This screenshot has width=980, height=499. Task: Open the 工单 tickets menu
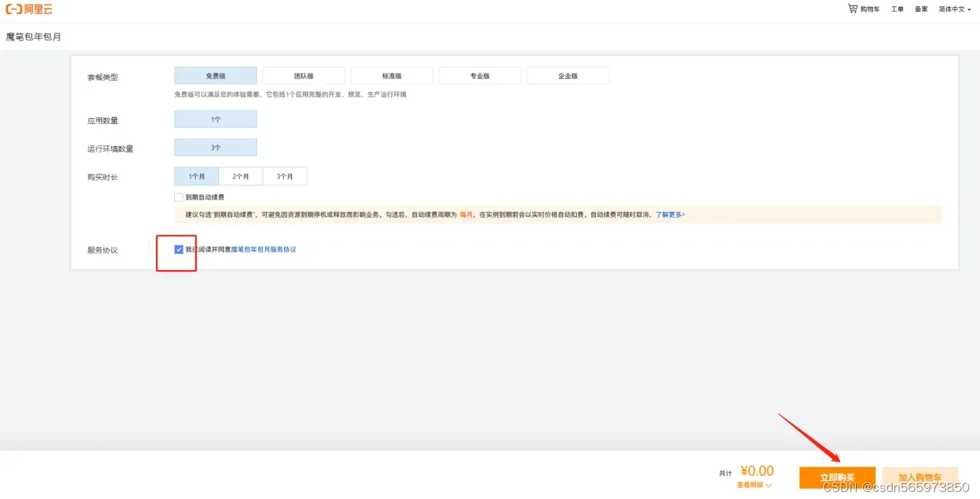[x=897, y=9]
